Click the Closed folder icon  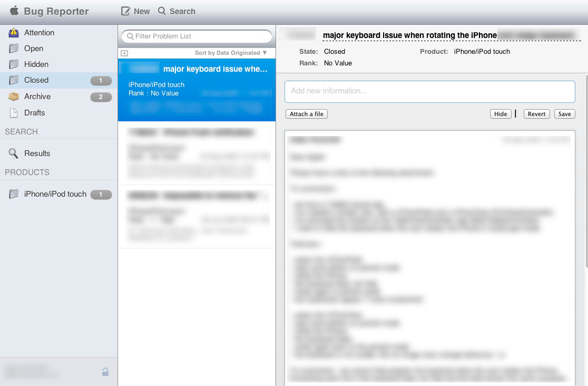click(x=14, y=80)
